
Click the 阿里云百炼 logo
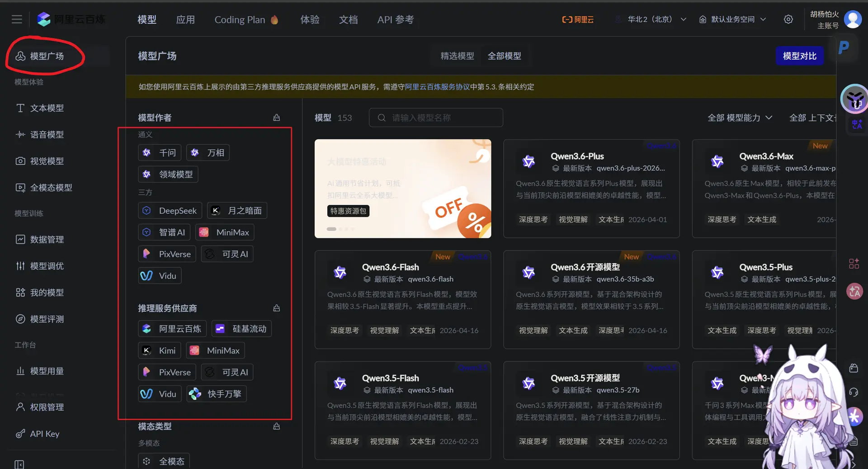point(71,19)
